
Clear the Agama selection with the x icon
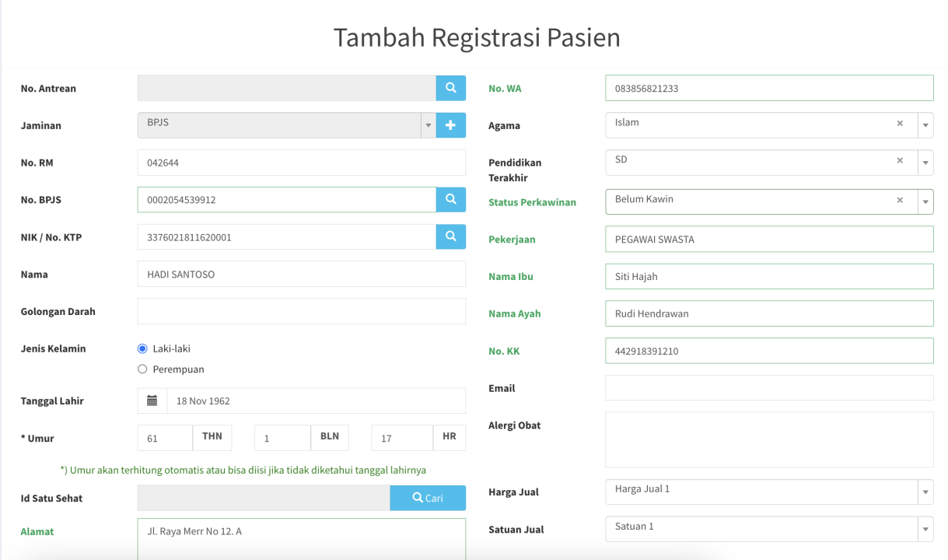(900, 123)
